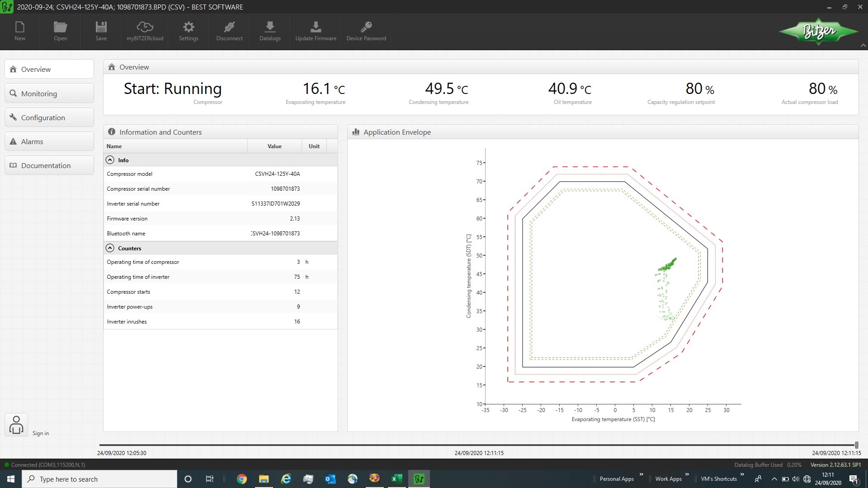Click Version 2.12.63.1 SP1 label
Screen dimensions: 868x488
[835, 465]
